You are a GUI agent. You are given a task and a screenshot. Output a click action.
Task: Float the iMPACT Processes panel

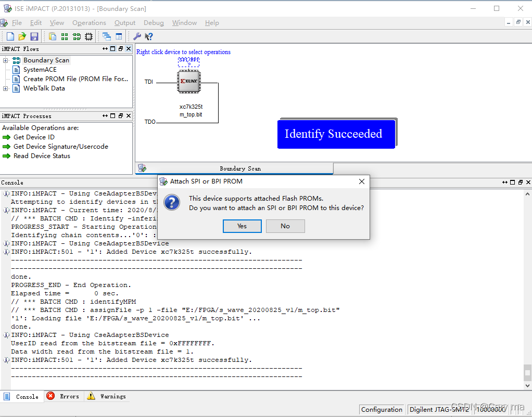pyautogui.click(x=120, y=116)
